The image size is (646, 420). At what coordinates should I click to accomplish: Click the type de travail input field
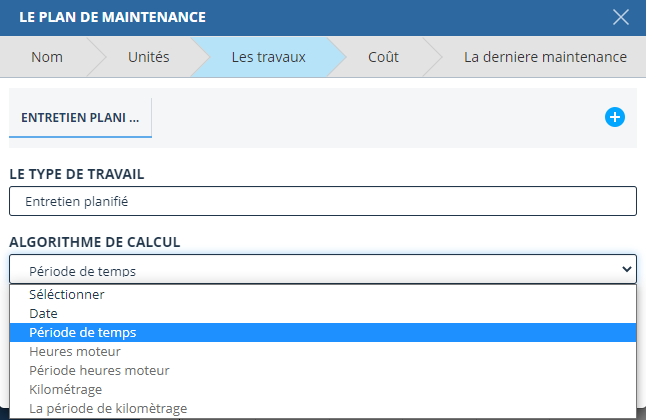click(x=322, y=201)
